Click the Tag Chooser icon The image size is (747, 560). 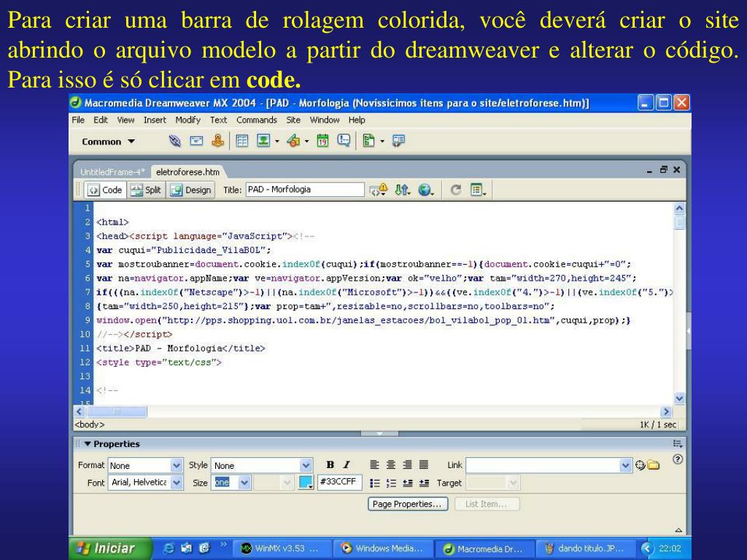point(398,141)
